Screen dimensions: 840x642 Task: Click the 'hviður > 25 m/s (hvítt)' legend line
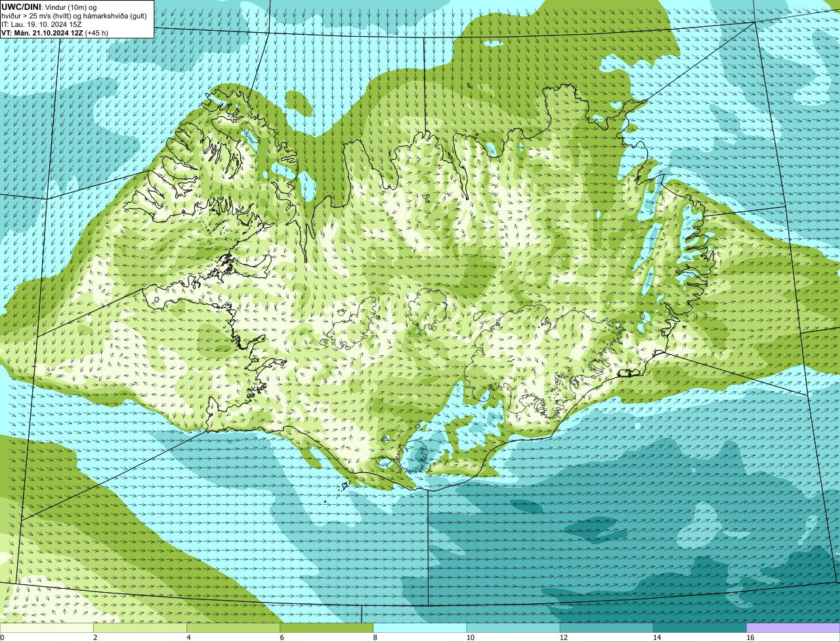tap(73, 16)
